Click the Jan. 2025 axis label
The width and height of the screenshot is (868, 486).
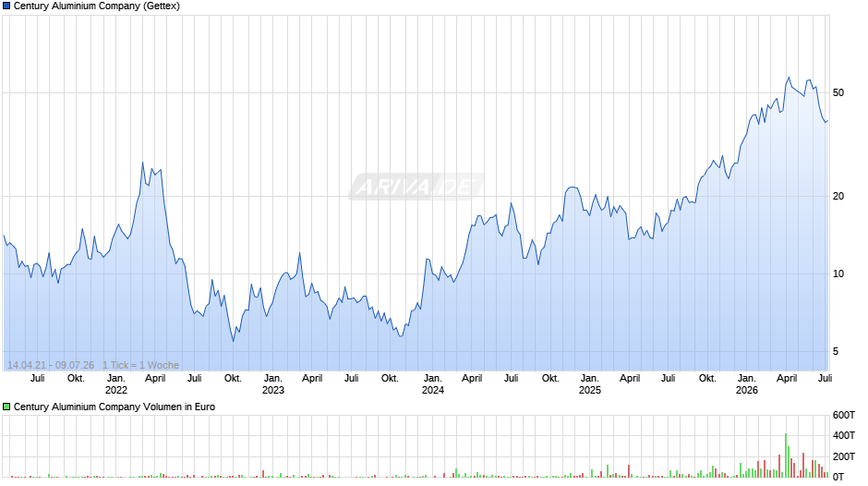589,384
